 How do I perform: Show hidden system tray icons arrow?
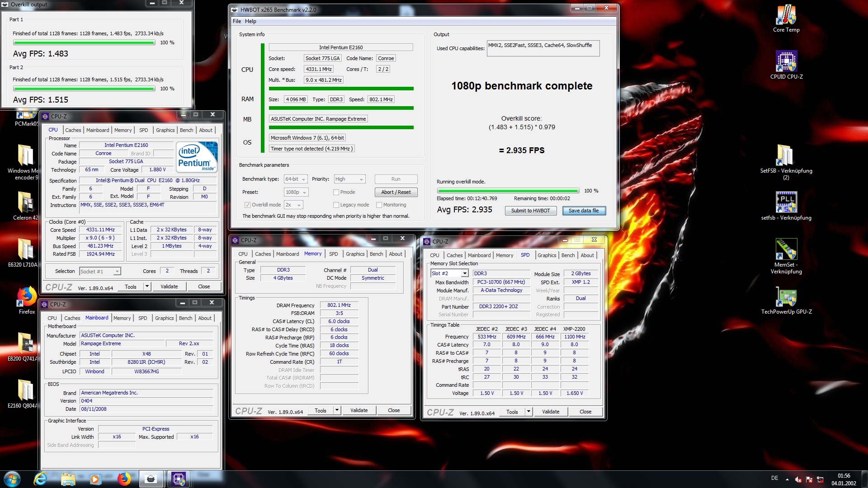pos(787,479)
